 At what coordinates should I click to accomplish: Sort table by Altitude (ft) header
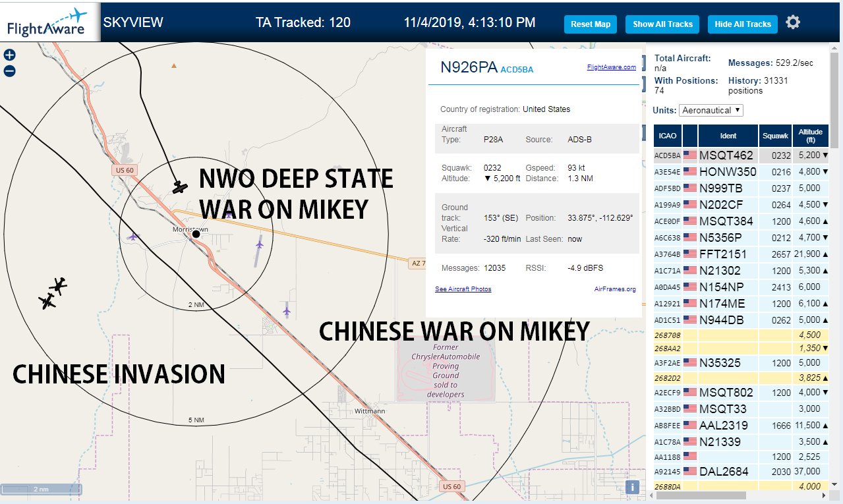point(811,136)
